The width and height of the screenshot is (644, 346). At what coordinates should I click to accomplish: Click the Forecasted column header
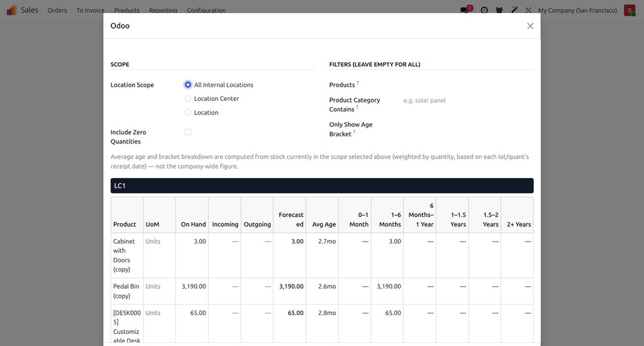point(289,215)
